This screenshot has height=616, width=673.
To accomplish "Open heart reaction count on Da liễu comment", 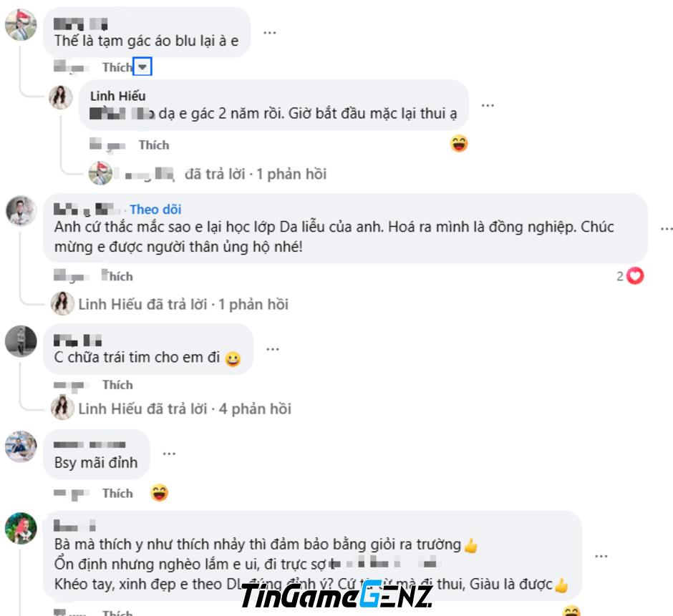I will click(x=630, y=276).
